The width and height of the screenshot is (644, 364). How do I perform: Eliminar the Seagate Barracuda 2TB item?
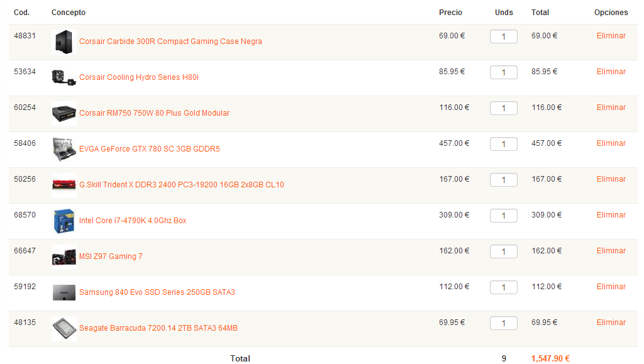coord(611,323)
